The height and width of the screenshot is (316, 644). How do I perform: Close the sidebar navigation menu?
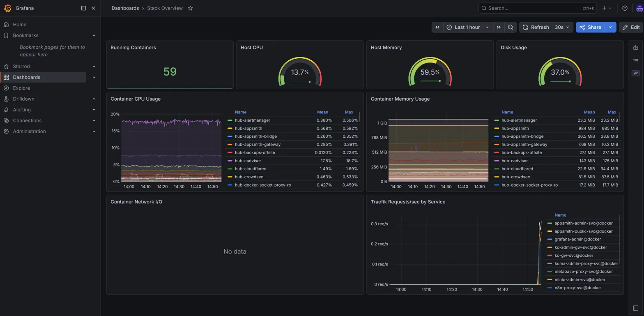click(x=93, y=8)
